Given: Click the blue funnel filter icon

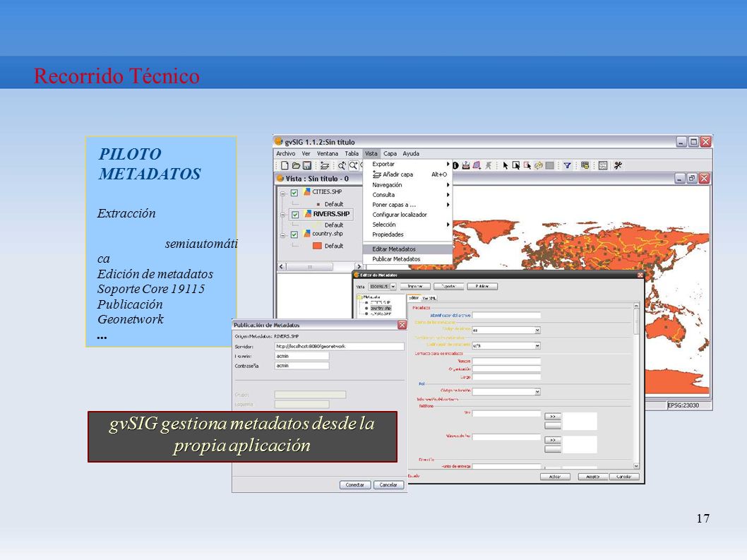Looking at the screenshot, I should [x=567, y=165].
